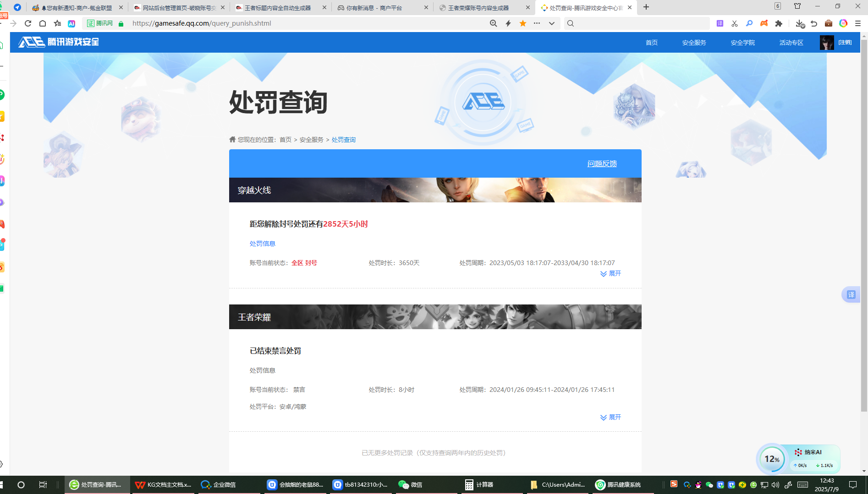Expand 展开 under 王者荣耀 punishment

tap(611, 417)
